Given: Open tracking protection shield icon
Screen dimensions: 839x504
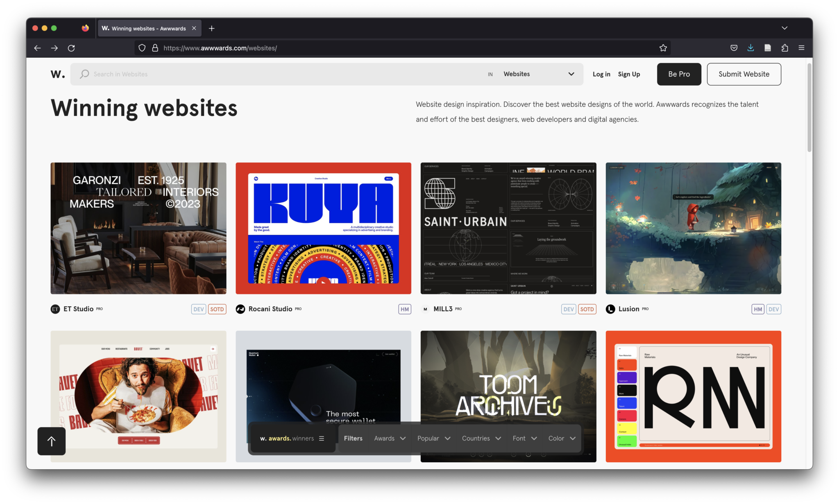Looking at the screenshot, I should 142,48.
